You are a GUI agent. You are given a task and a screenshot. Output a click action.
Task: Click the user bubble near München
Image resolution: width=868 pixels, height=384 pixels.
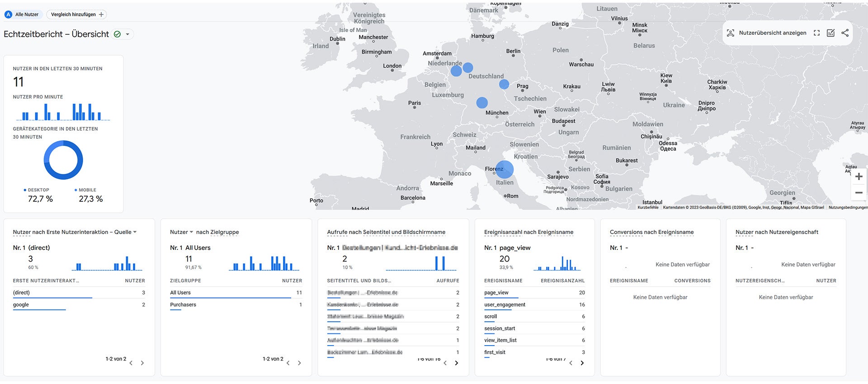[482, 103]
